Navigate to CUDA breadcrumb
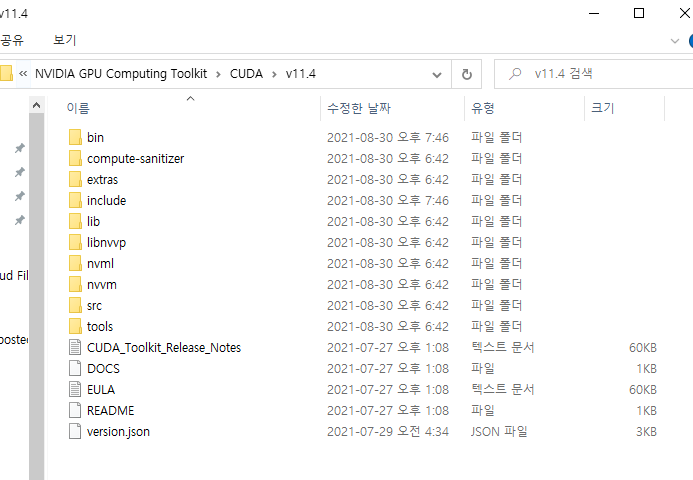Image resolution: width=693 pixels, height=480 pixels. pyautogui.click(x=246, y=74)
